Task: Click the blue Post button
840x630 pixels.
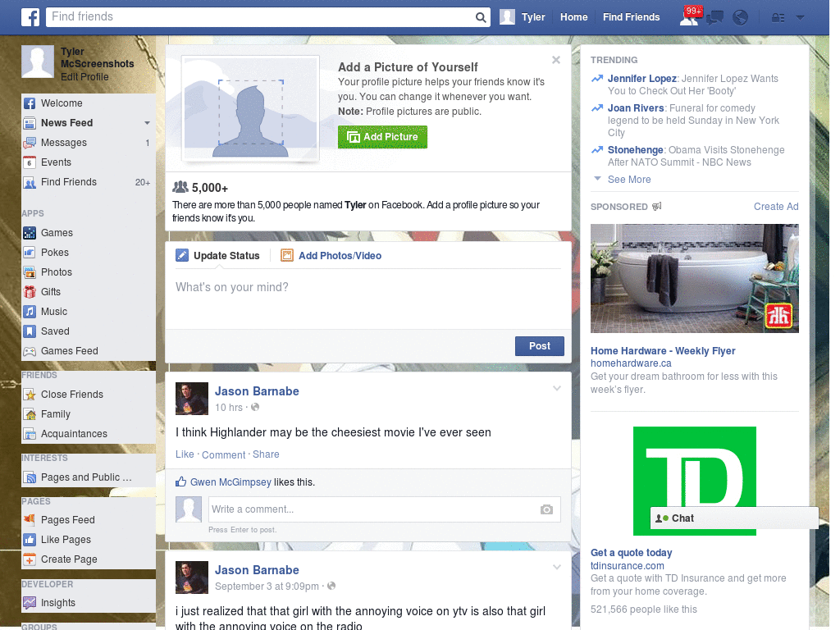Action: click(540, 346)
